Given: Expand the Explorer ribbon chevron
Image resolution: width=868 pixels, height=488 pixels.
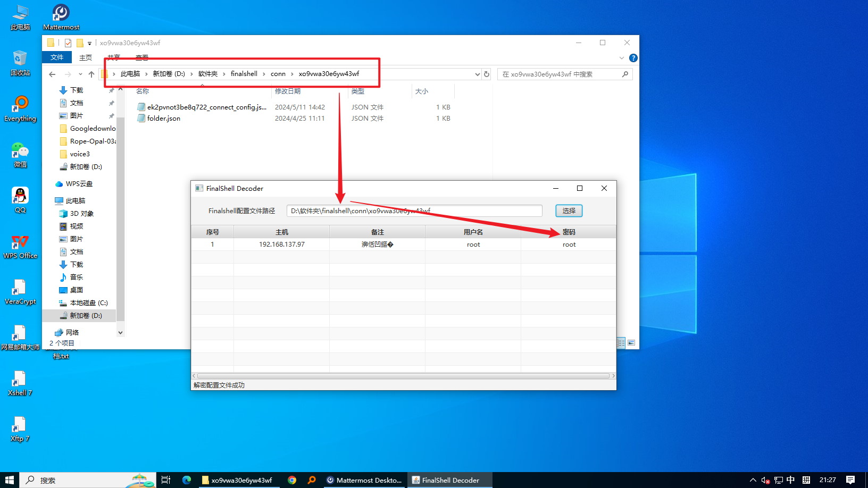Looking at the screenshot, I should [x=622, y=57].
